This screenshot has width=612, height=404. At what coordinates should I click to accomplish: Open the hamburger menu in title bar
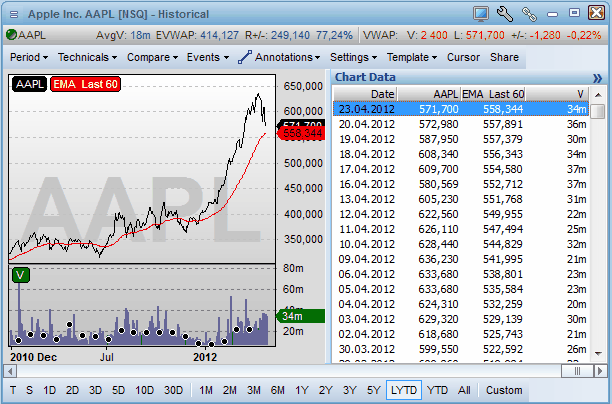pyautogui.click(x=14, y=14)
